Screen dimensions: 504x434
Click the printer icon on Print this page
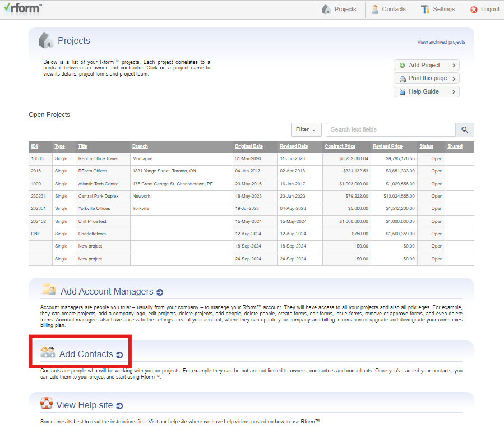coord(403,79)
